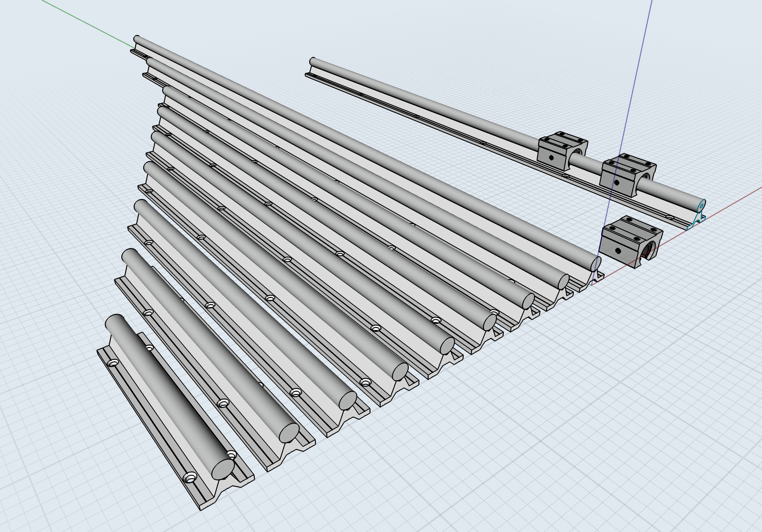Screen dimensions: 762x532
Task: Click the side set-screw hole on standalone bearing block
Action: click(x=618, y=251)
